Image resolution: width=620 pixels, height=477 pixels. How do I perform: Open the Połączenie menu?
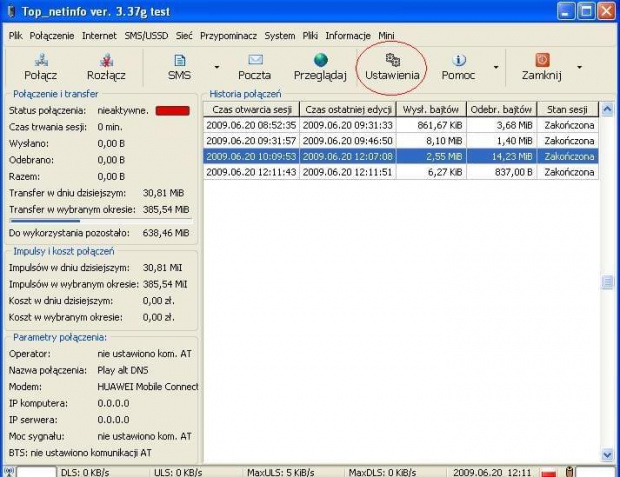pyautogui.click(x=52, y=36)
